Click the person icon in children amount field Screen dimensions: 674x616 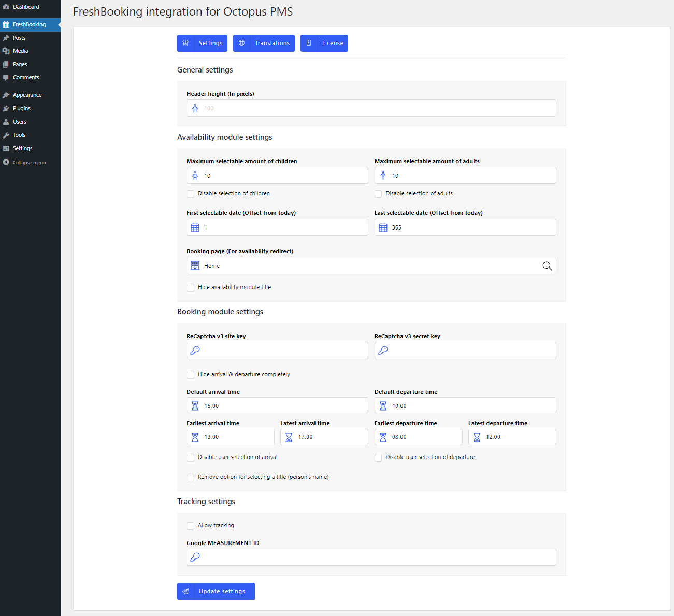click(x=195, y=176)
